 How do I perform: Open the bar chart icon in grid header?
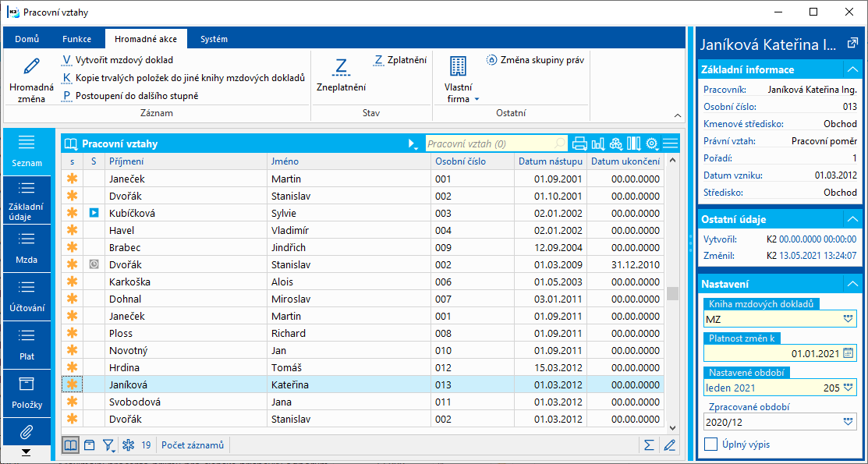point(598,143)
